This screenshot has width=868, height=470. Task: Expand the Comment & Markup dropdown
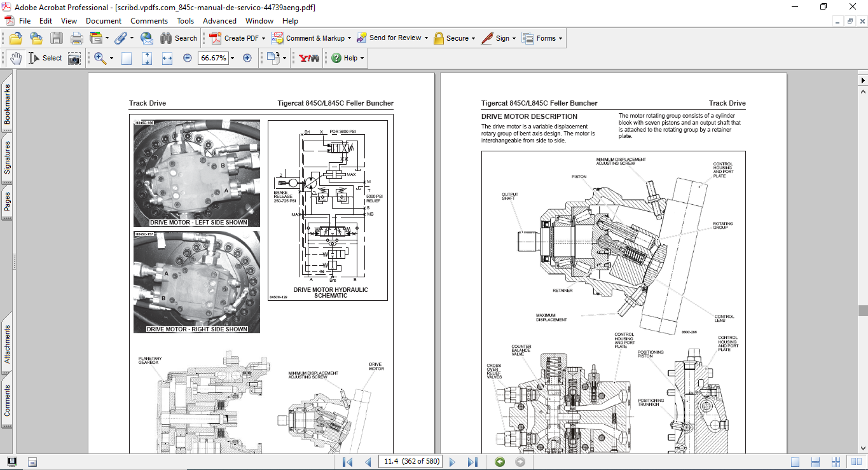[349, 38]
